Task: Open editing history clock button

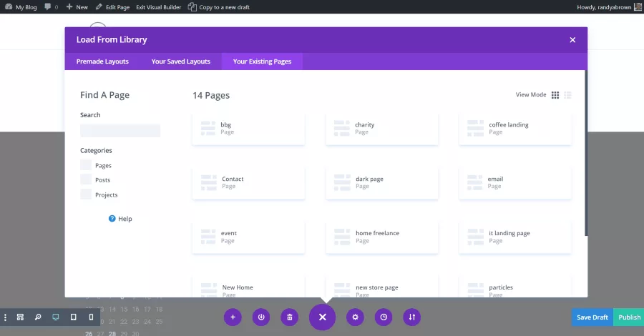Action: 384,317
